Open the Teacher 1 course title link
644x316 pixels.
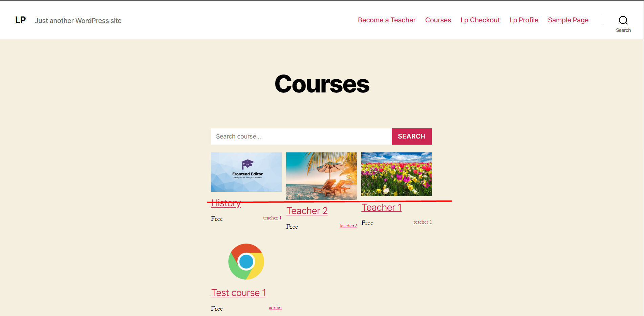tap(381, 207)
